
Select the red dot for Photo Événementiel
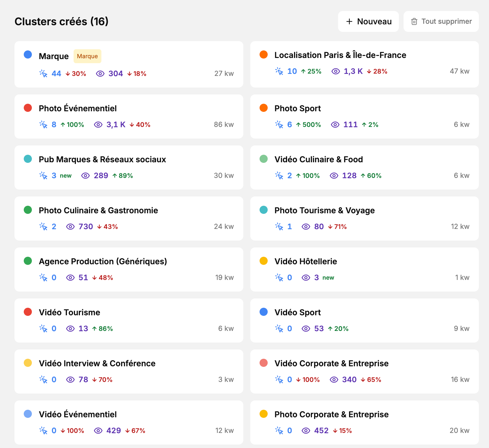point(28,108)
